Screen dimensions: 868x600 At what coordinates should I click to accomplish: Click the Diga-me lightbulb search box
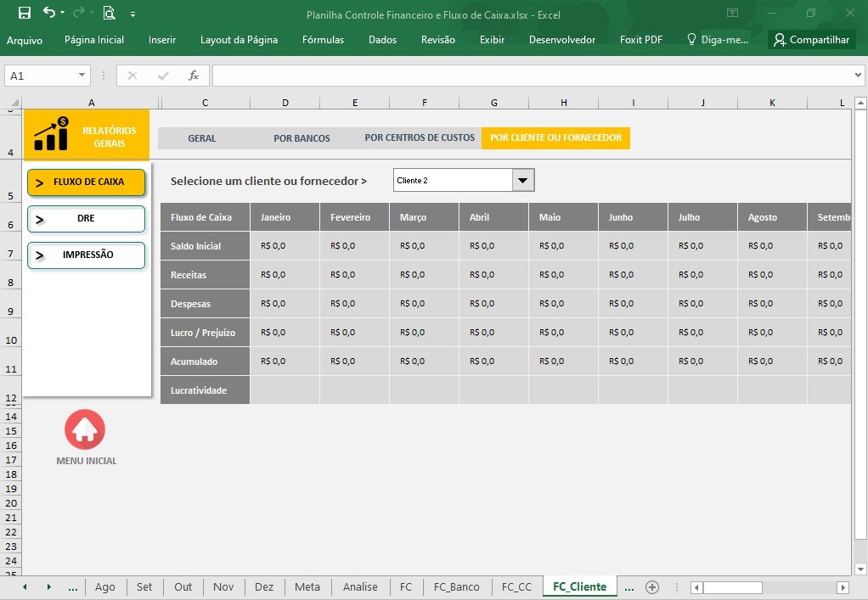(x=718, y=40)
